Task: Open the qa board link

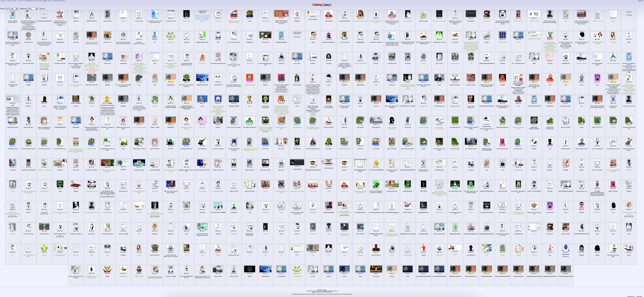Action: [x=11, y=1]
